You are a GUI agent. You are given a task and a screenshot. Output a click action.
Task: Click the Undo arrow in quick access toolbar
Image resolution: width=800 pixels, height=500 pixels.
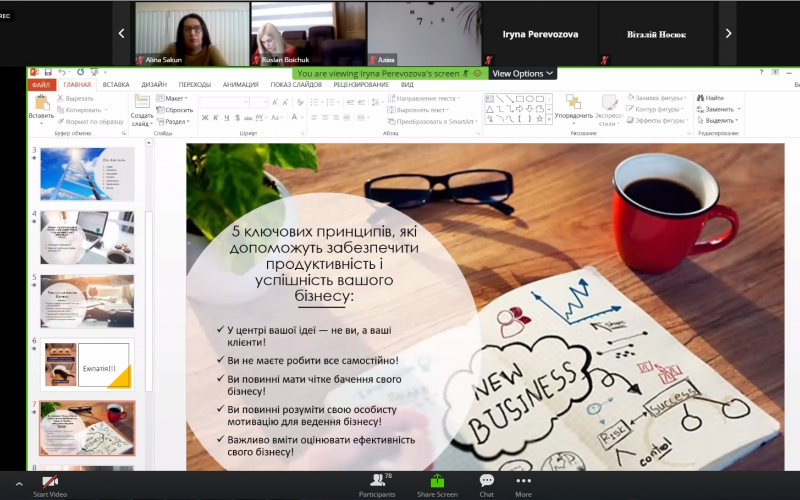[62, 72]
